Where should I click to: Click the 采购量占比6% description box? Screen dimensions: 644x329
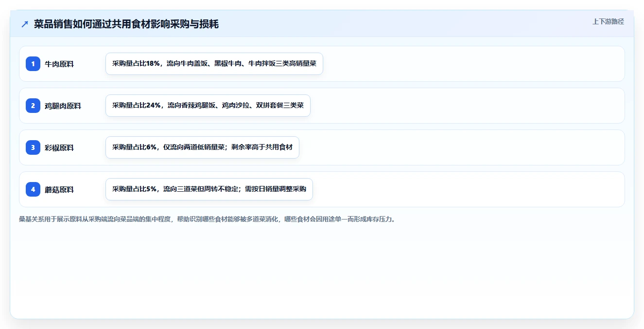coord(202,147)
